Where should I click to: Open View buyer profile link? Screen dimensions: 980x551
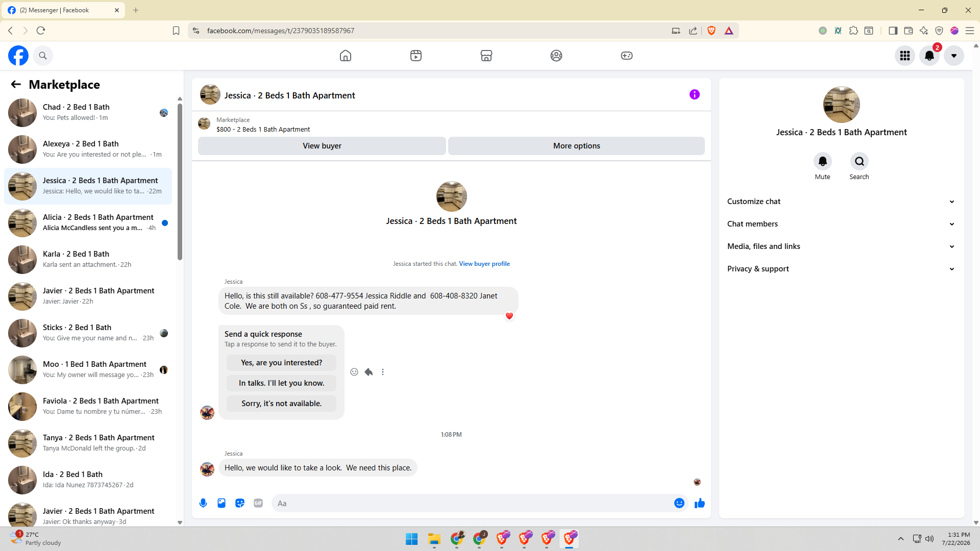coord(484,264)
